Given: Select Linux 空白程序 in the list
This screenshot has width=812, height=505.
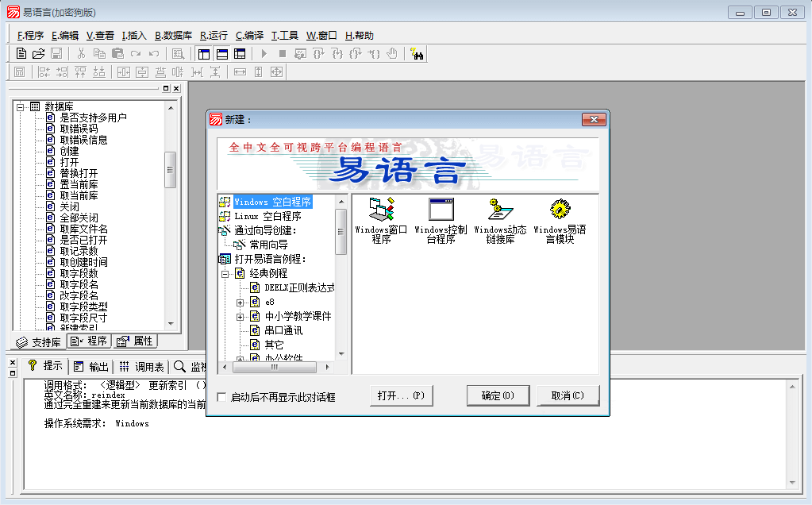Looking at the screenshot, I should pyautogui.click(x=267, y=216).
